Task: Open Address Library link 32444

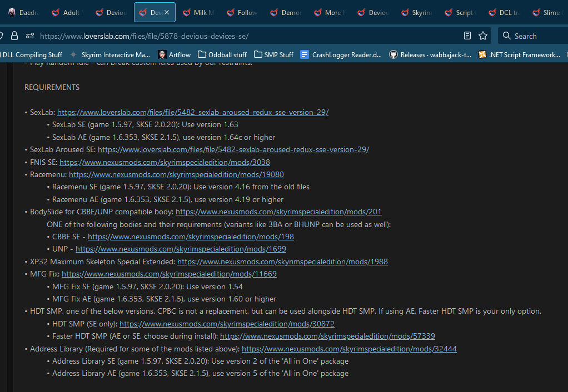Action: (349, 349)
